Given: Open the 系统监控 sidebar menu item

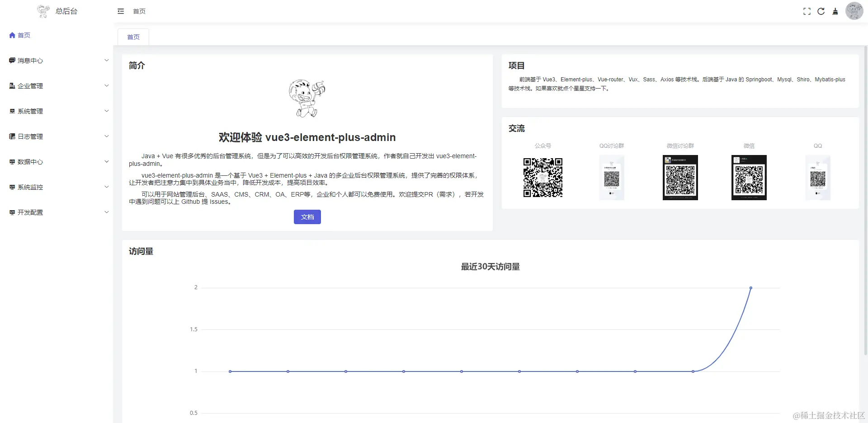Looking at the screenshot, I should pyautogui.click(x=57, y=187).
